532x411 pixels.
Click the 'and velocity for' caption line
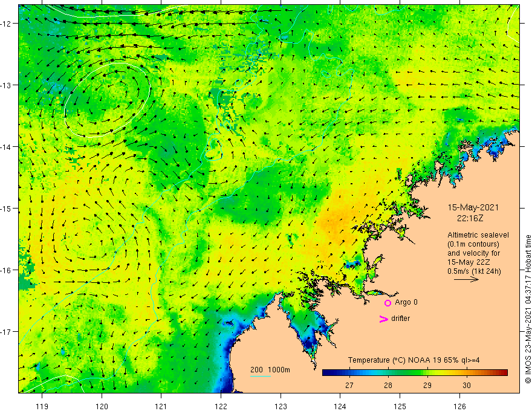click(x=473, y=253)
